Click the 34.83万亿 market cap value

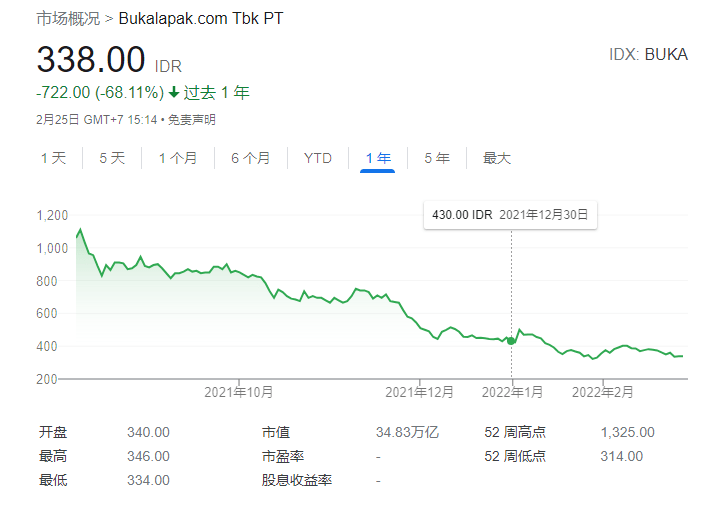click(x=407, y=432)
